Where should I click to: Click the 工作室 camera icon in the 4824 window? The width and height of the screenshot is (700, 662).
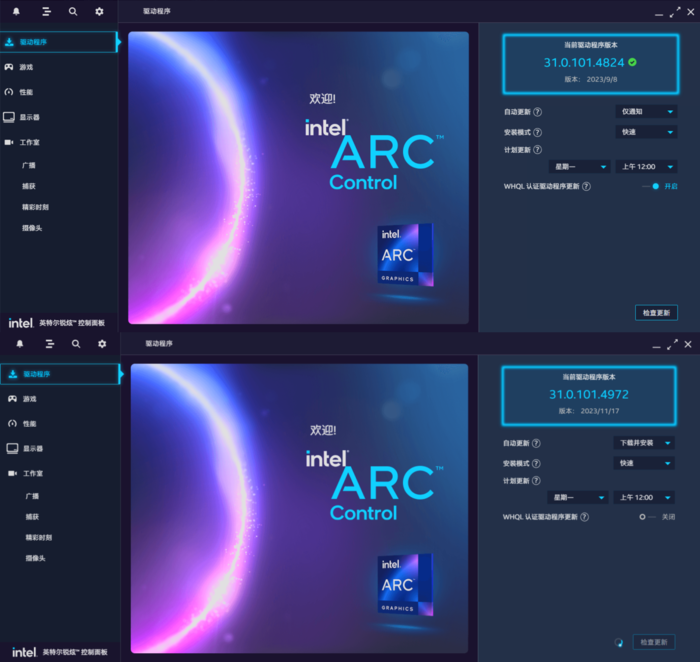click(x=8, y=142)
